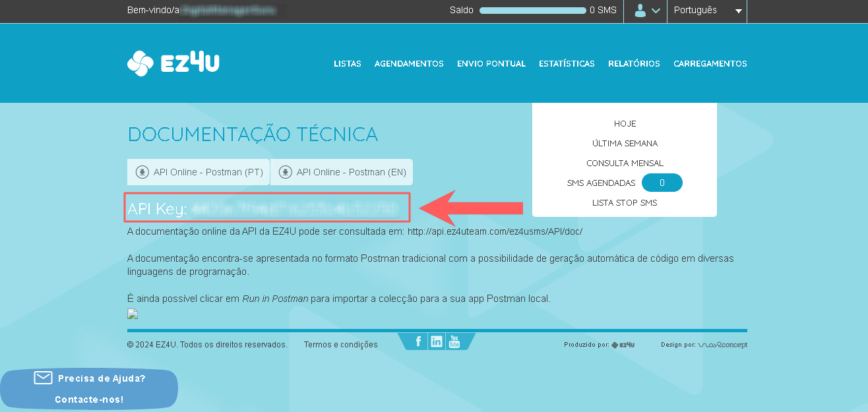Choose LISTA STOP SMS option
Screen dimensions: 868x412
pyautogui.click(x=625, y=203)
